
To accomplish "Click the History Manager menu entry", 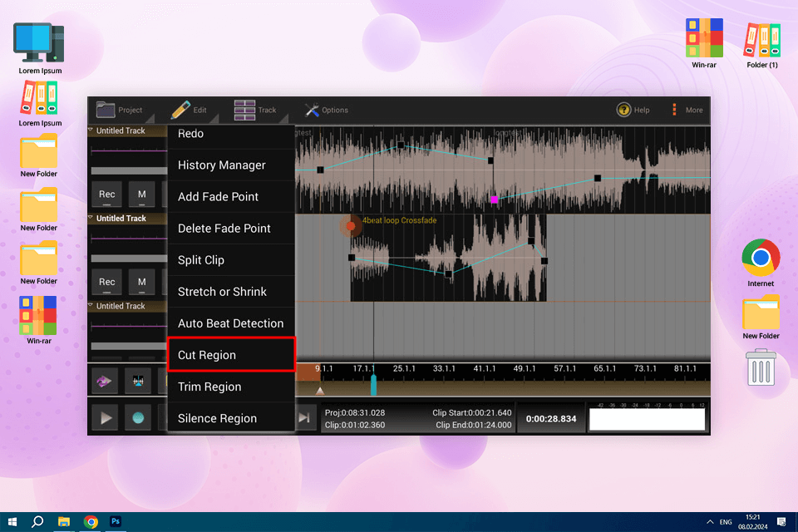I will pyautogui.click(x=231, y=165).
